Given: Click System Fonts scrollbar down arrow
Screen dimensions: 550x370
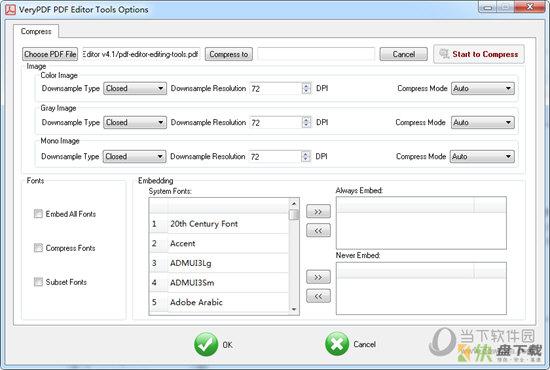Looking at the screenshot, I should pos(294,309).
